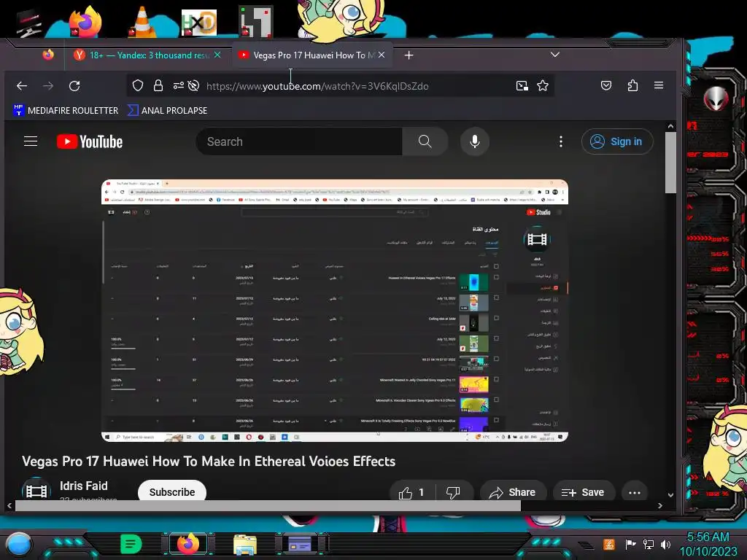Click the YouTube search magnifier button

pos(425,141)
